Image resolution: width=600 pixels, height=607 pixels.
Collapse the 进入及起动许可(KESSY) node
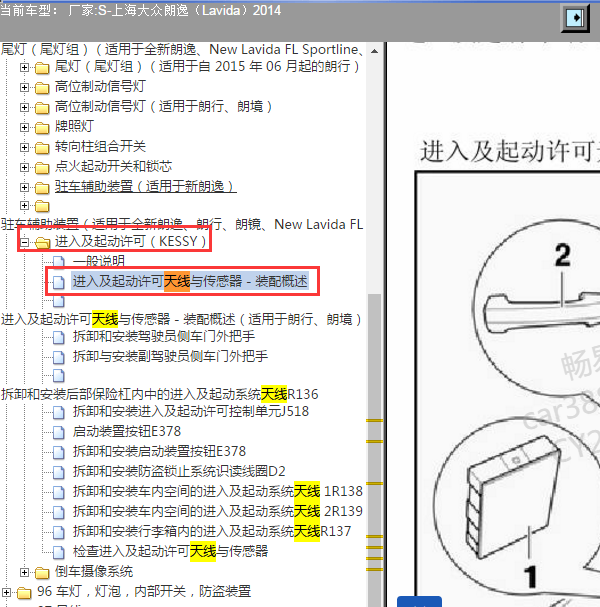[24, 242]
